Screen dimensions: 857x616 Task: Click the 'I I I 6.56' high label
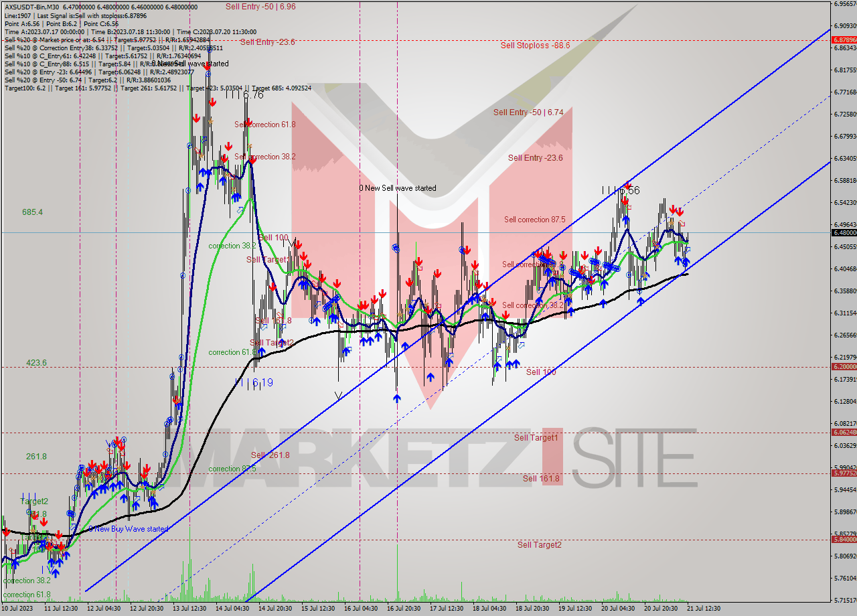tap(621, 191)
